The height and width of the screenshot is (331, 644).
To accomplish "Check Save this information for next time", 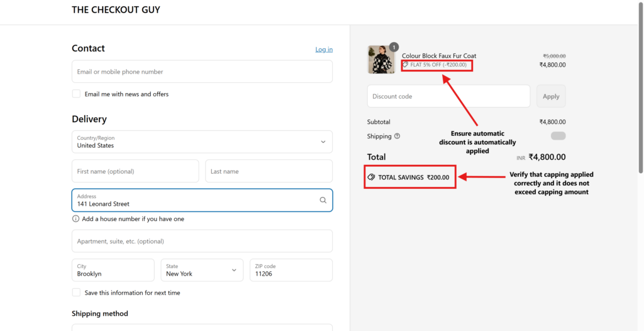I will 76,293.
